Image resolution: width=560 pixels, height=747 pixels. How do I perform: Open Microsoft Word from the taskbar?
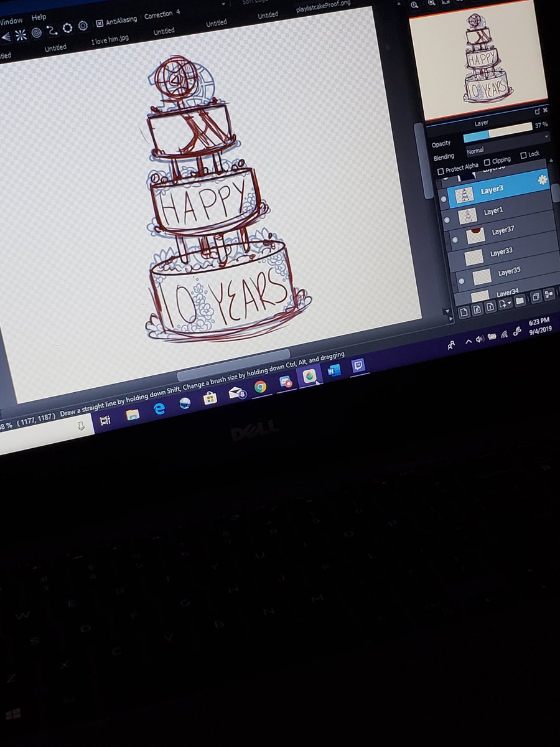click(x=334, y=370)
